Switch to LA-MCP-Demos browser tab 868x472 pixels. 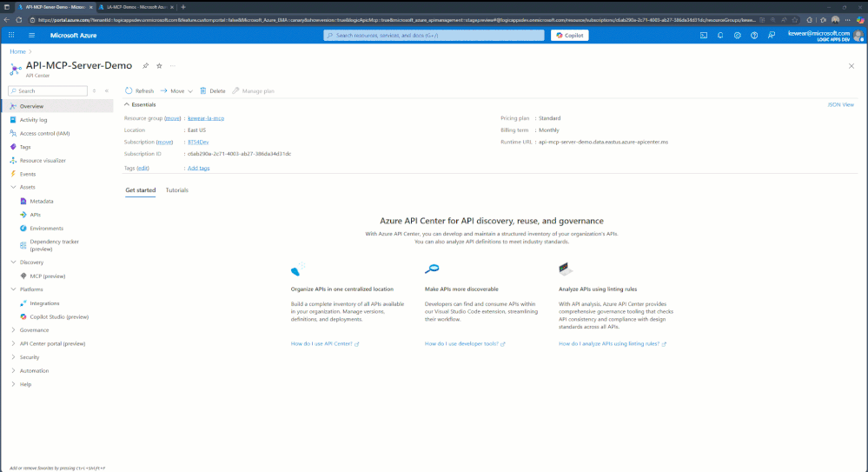point(136,7)
